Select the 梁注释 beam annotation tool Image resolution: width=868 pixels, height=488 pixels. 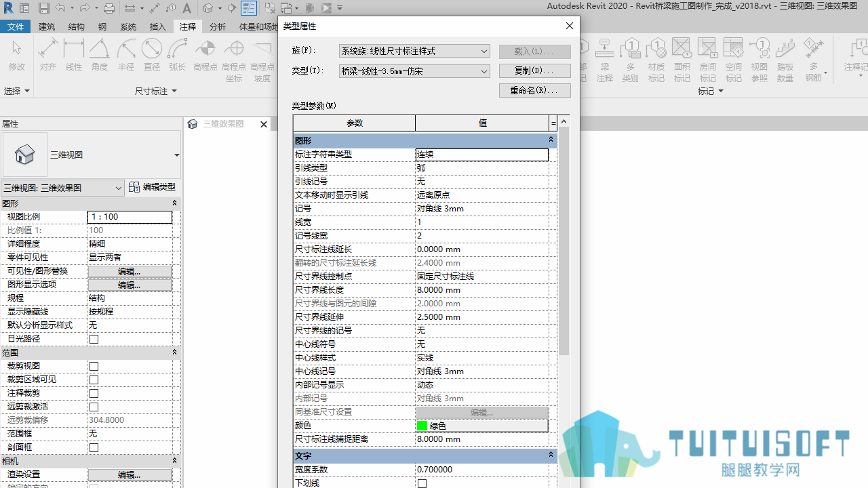(x=605, y=60)
